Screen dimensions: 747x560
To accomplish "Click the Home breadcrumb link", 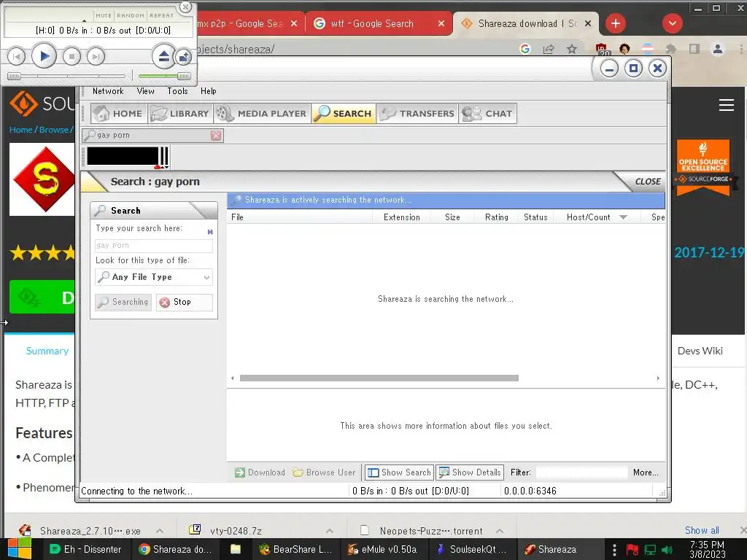I will tap(21, 130).
